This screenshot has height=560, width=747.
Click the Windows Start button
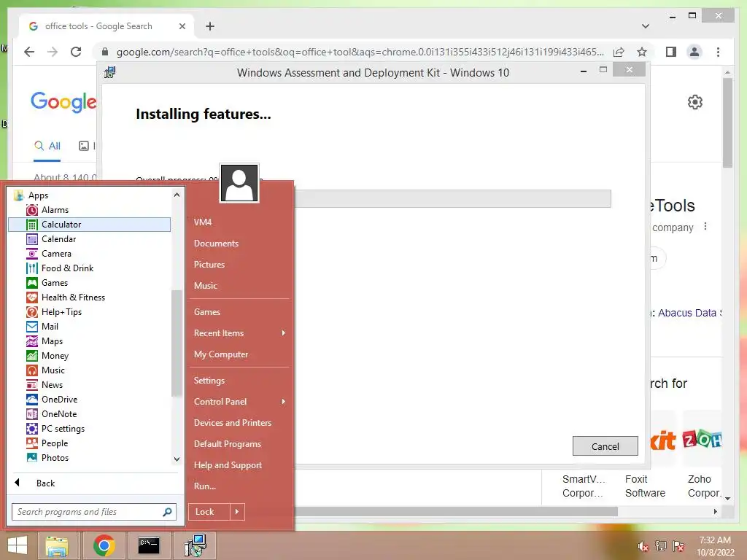pyautogui.click(x=18, y=545)
